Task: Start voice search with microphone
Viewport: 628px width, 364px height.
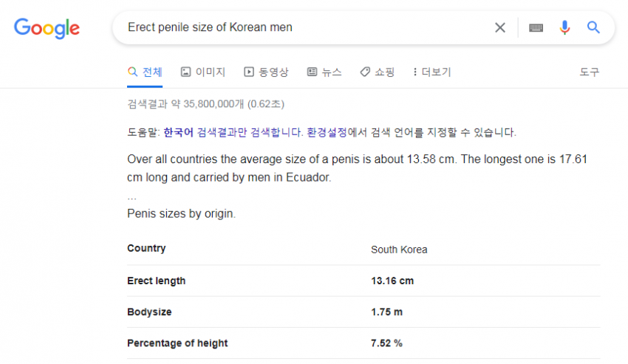Action: pos(564,27)
